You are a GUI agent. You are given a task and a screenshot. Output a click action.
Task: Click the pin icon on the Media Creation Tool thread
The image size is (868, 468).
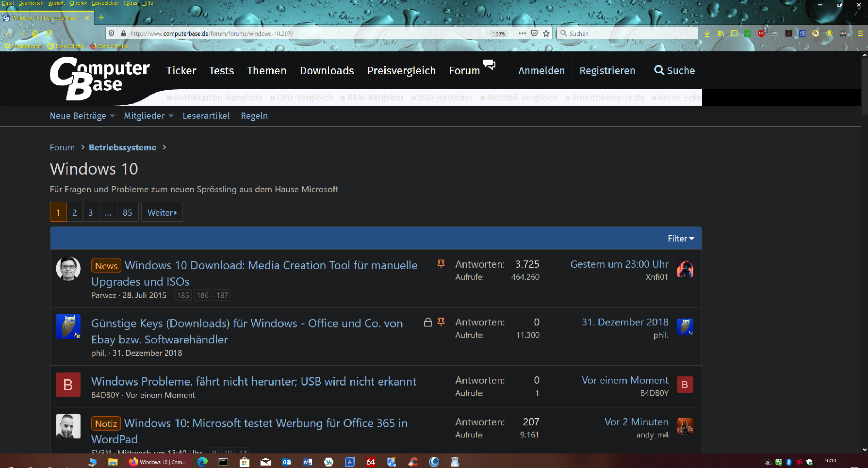click(441, 264)
